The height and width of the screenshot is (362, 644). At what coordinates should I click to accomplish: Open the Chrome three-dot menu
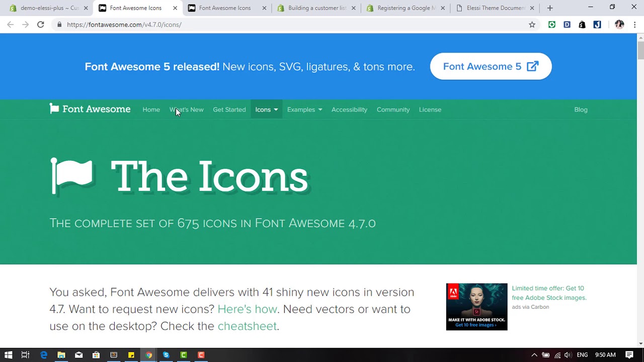point(634,25)
